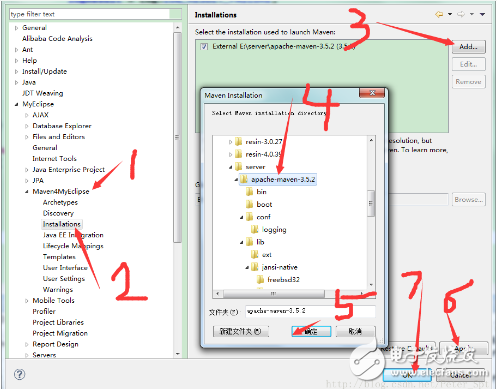Image resolution: width=497 pixels, height=389 pixels.
Task: Click the folder name input field
Action: (x=310, y=311)
